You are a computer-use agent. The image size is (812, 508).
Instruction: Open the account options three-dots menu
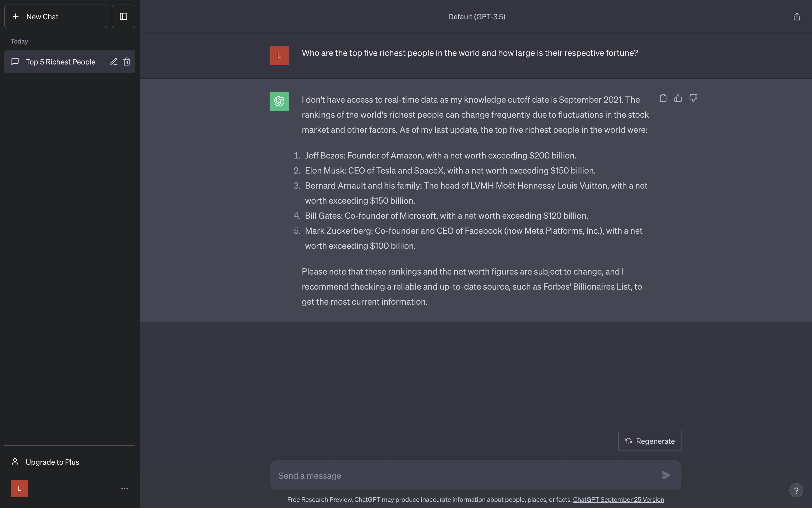click(x=125, y=488)
